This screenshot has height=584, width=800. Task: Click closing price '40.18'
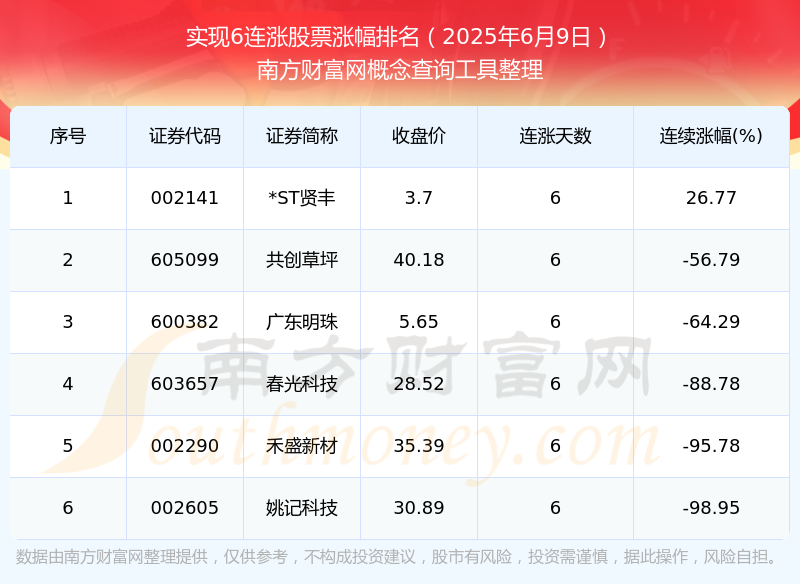pos(418,260)
